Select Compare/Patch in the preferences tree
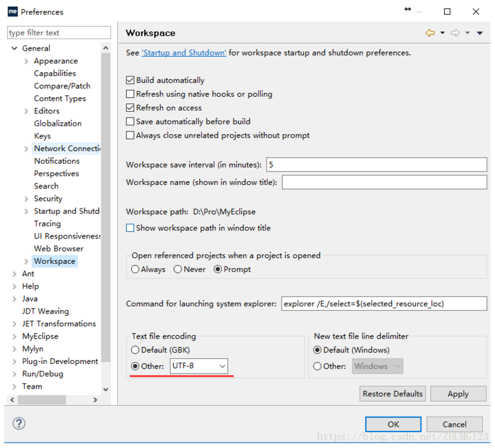This screenshot has width=495, height=448. (x=62, y=86)
